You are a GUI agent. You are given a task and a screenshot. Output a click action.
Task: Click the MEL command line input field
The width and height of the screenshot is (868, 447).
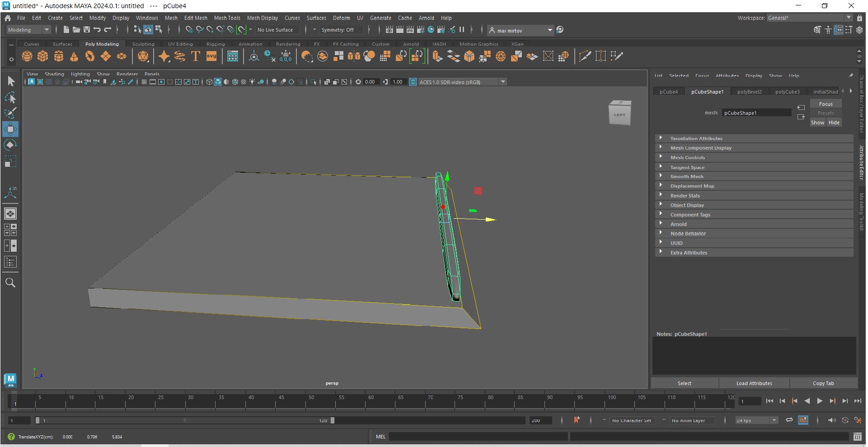(478, 437)
